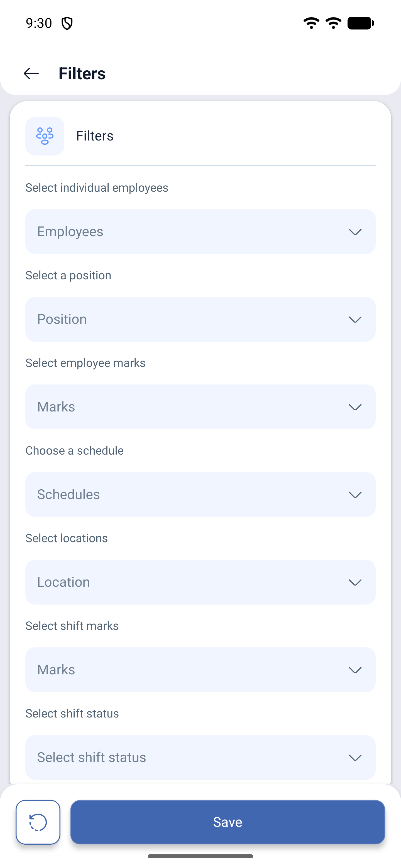This screenshot has width=401, height=868.
Task: Tap the Filters card header label
Action: (x=95, y=136)
